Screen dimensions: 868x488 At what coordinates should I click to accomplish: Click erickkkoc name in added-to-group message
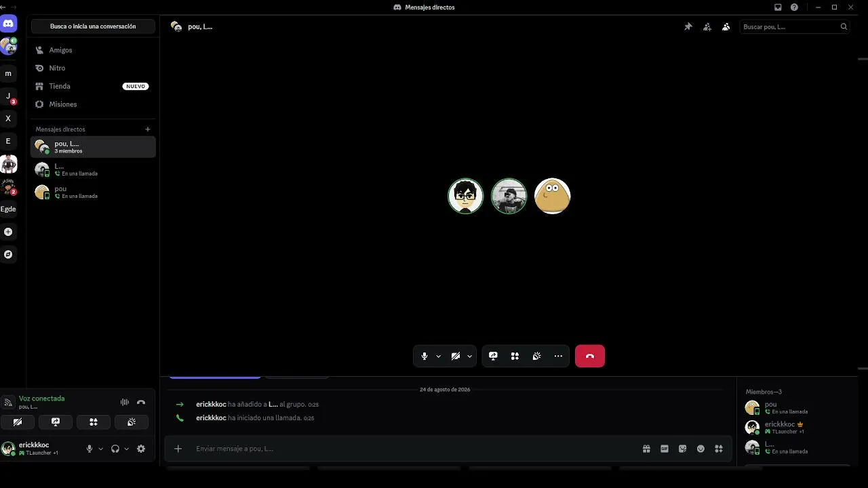pyautogui.click(x=211, y=404)
